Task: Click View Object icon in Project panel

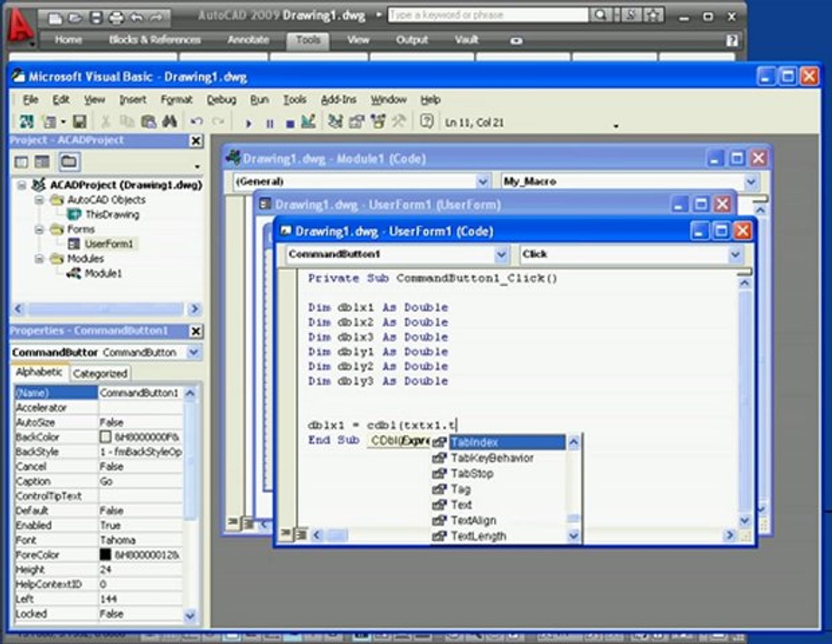Action: [42, 162]
